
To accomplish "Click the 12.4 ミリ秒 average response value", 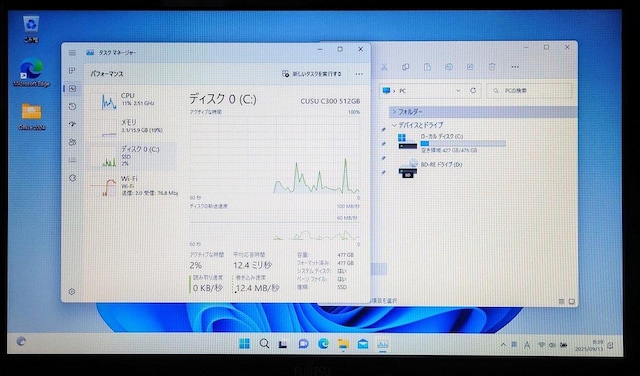I will pyautogui.click(x=252, y=265).
